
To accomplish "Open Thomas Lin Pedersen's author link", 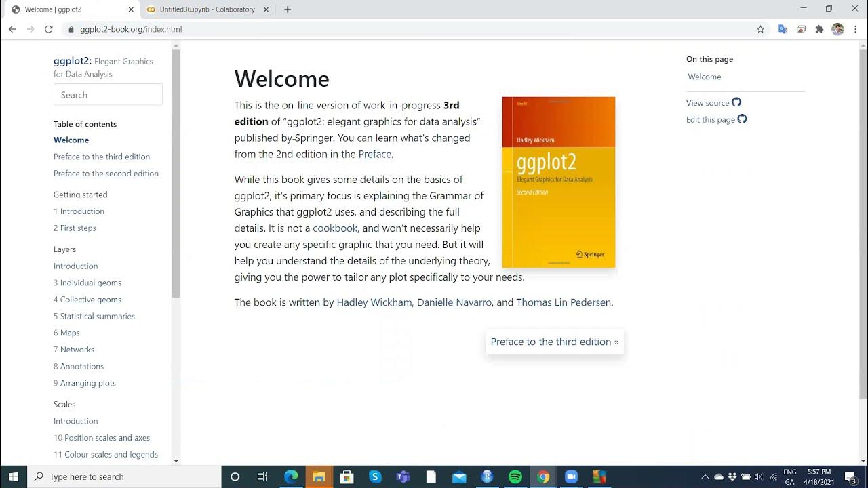I will pyautogui.click(x=564, y=302).
